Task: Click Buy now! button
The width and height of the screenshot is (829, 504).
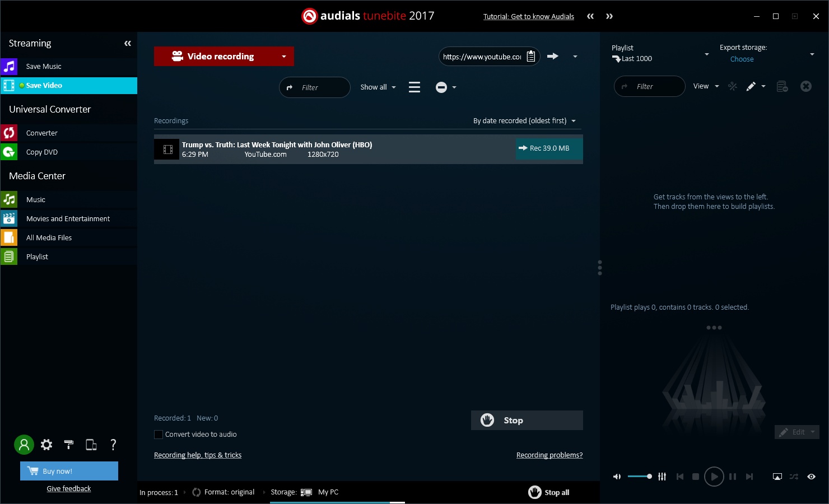Action: click(x=69, y=471)
